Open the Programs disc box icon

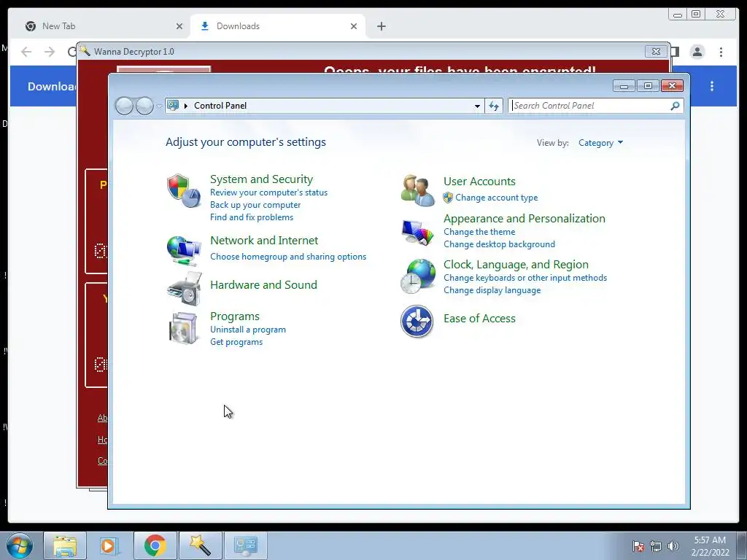point(183,328)
